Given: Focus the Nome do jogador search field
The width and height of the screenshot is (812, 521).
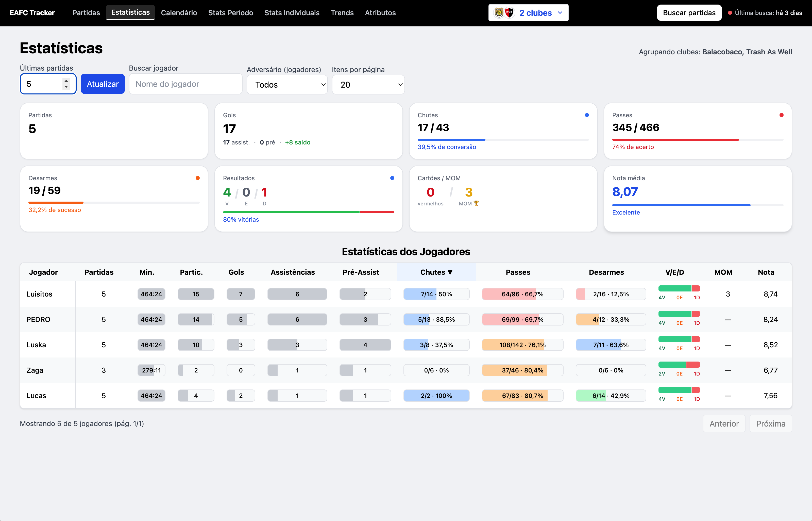Looking at the screenshot, I should pyautogui.click(x=185, y=84).
